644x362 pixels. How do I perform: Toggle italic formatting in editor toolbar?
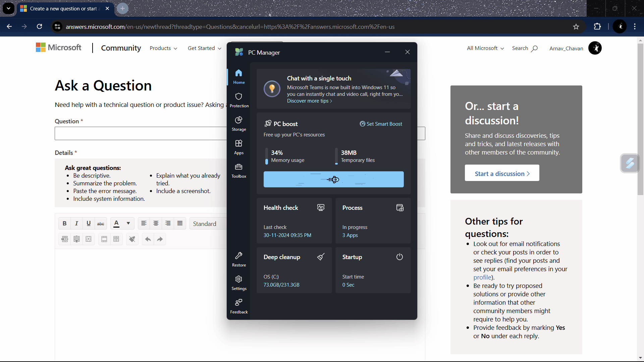(76, 224)
